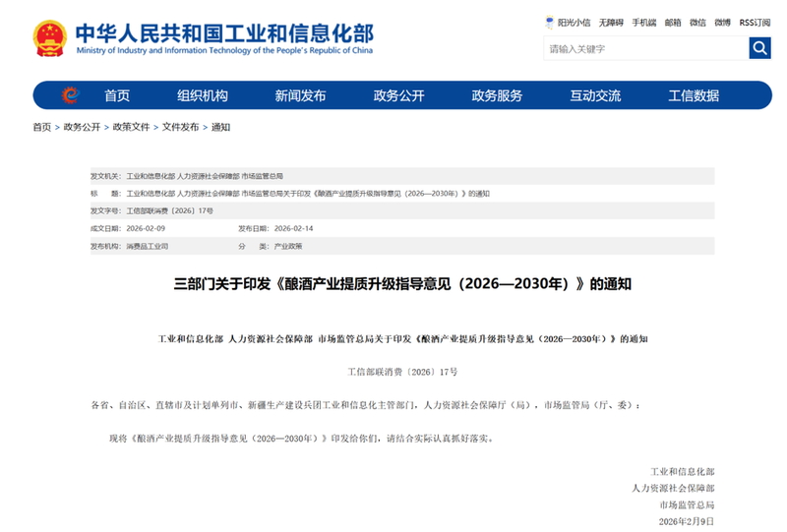
Task: Click the paragraph starting 现将《酿酒产业提质升级指导意见
Action: [302, 439]
